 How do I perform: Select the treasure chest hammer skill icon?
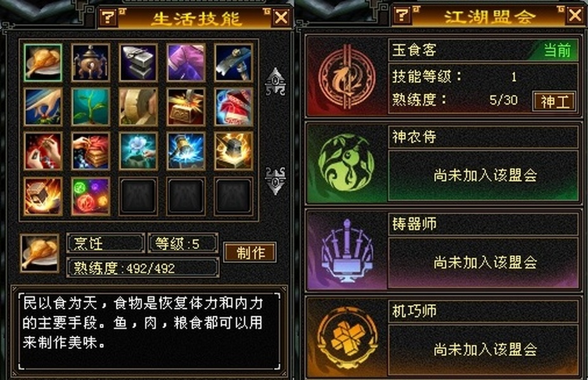pyautogui.click(x=186, y=107)
